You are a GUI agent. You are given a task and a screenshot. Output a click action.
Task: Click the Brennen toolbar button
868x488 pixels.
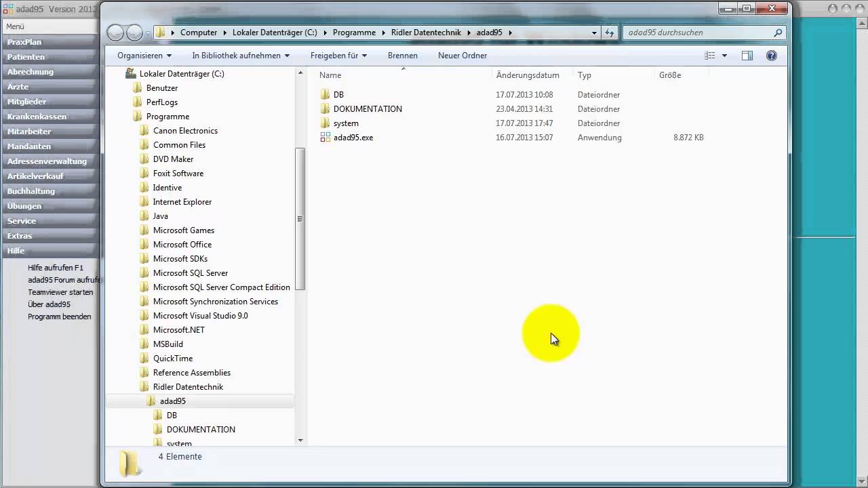click(402, 56)
